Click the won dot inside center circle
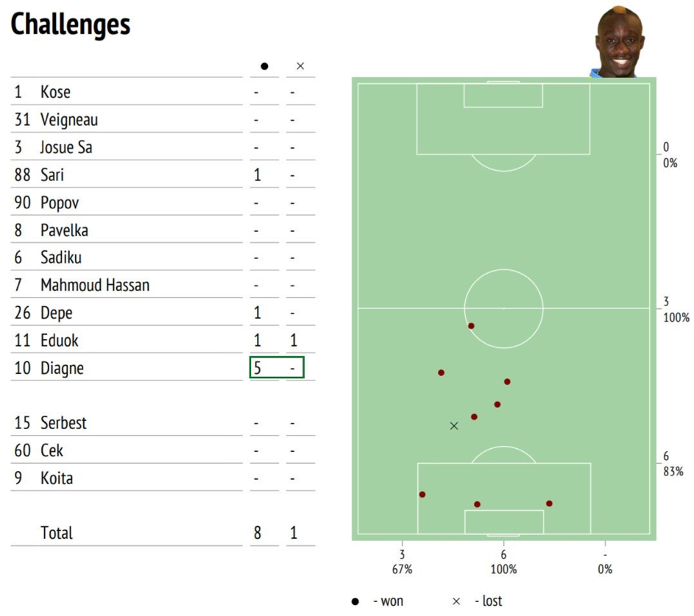694x616 pixels. point(471,326)
